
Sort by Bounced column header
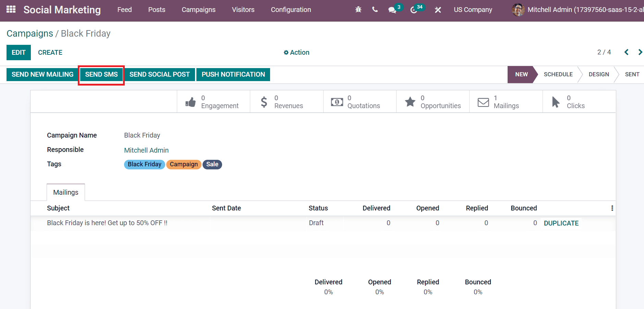coord(524,208)
